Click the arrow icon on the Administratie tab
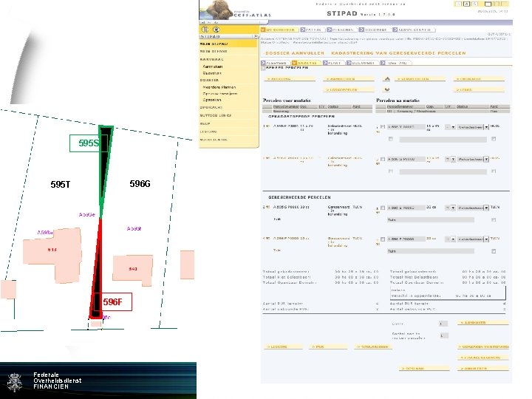The height and width of the screenshot is (399, 532). tap(395, 30)
